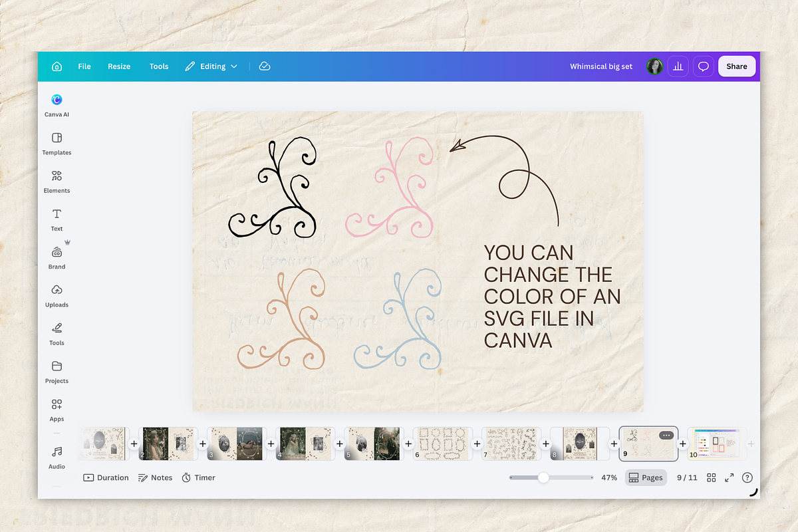Select the tan flourish graphic
The width and height of the screenshot is (798, 532).
pyautogui.click(x=282, y=319)
